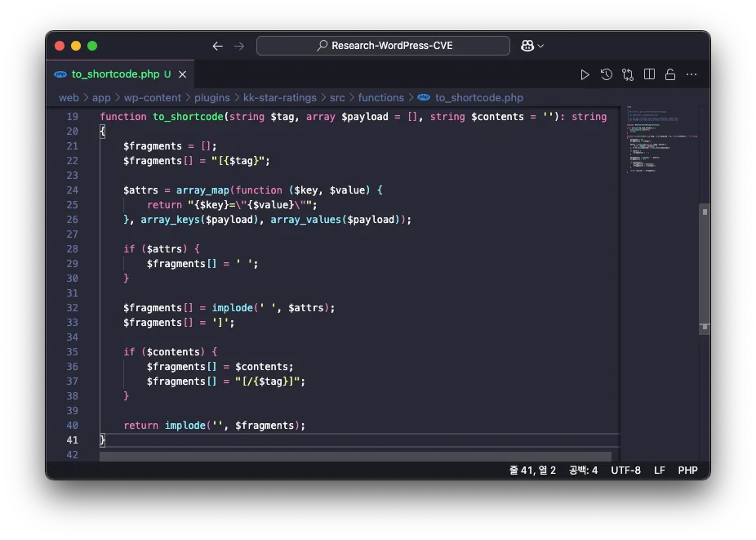The width and height of the screenshot is (756, 540).
Task: Open the Copilot dropdown chevron
Action: click(x=540, y=46)
